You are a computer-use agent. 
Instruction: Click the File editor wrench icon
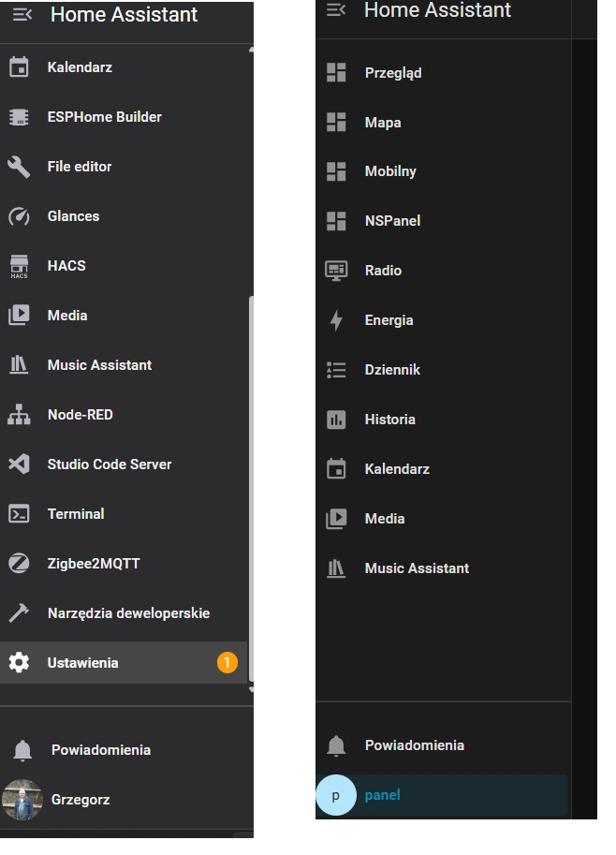pos(19,167)
